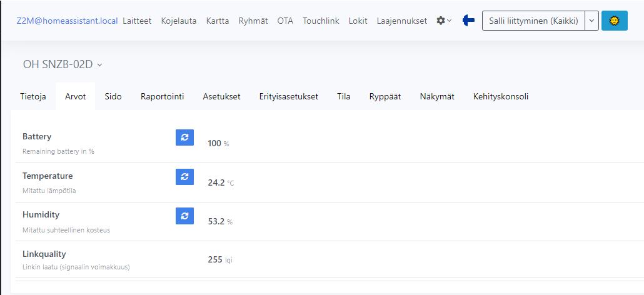Open Laajennukset in the navbar

click(402, 21)
